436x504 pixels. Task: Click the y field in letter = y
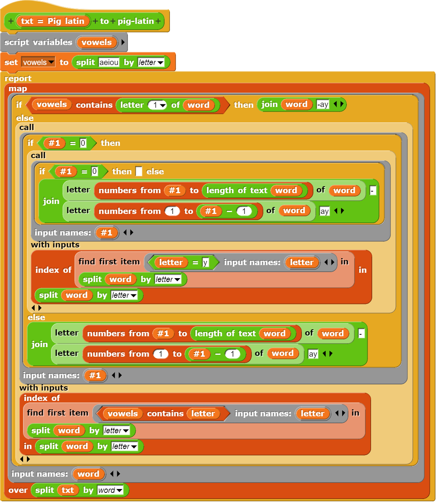click(205, 263)
